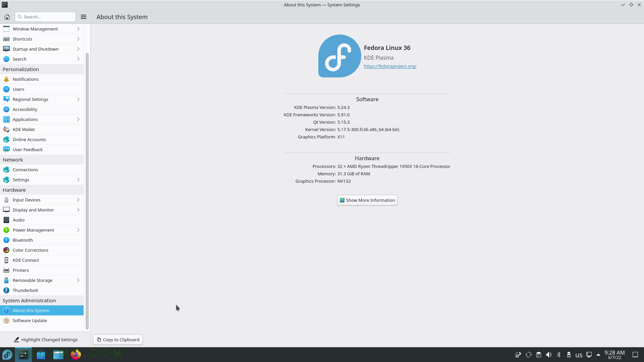The image size is (644, 362).
Task: Click the 'NV132' graphics processor text
Action: click(x=344, y=181)
